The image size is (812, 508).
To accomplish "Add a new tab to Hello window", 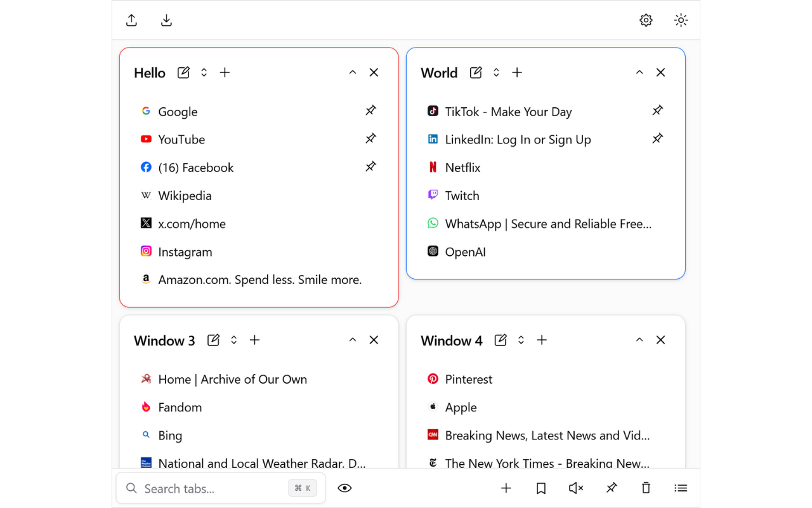I will [x=225, y=72].
